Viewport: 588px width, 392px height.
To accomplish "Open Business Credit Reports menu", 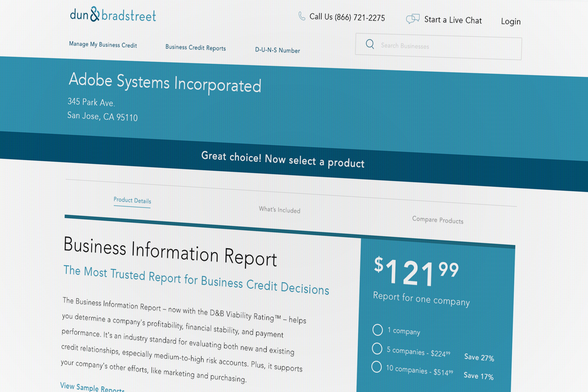I will coord(195,47).
